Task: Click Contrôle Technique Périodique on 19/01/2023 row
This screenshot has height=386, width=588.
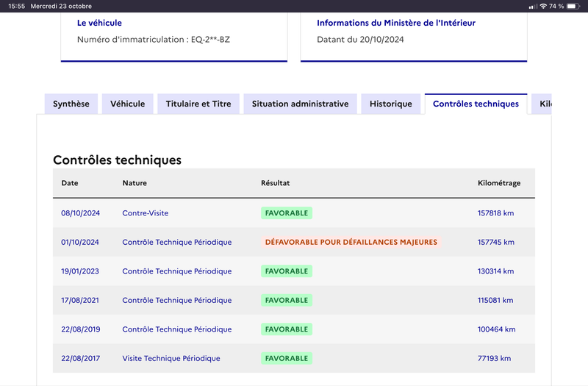Action: pyautogui.click(x=177, y=271)
